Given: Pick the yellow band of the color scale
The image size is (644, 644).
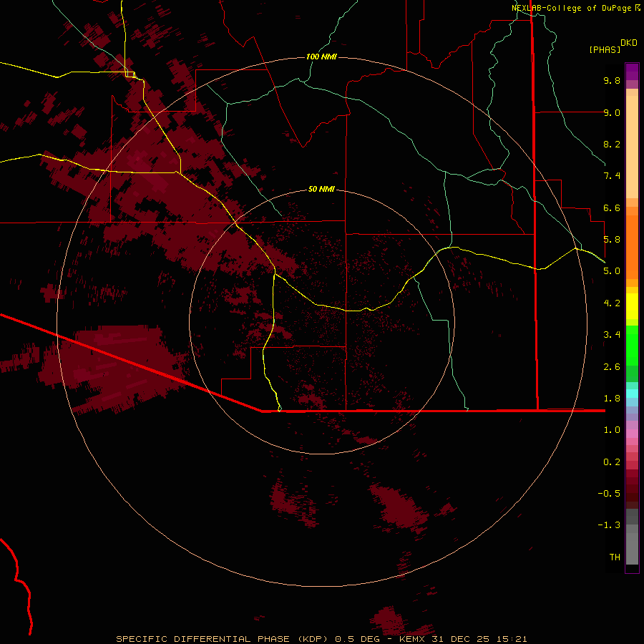Looking at the screenshot, I should tap(632, 306).
